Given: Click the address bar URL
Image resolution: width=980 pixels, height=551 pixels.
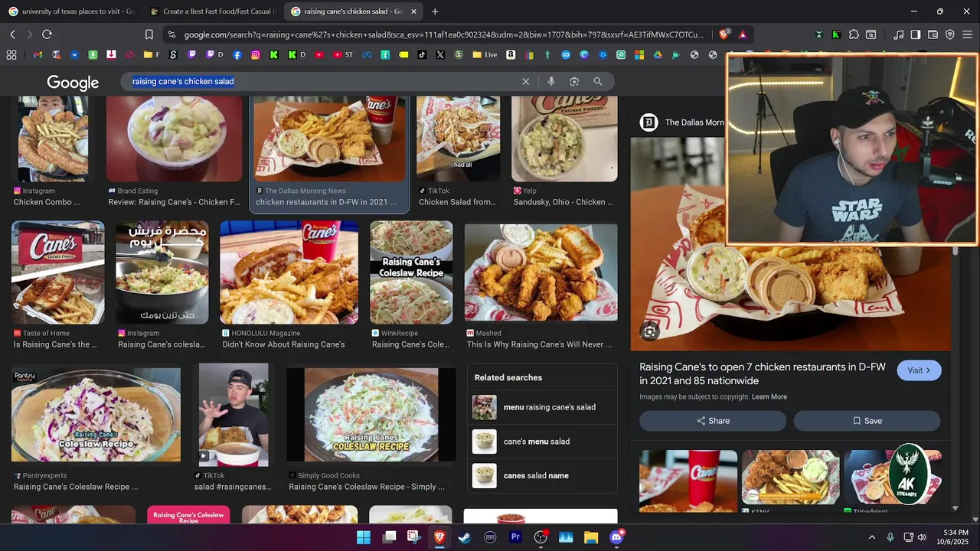Looking at the screenshot, I should pyautogui.click(x=443, y=34).
